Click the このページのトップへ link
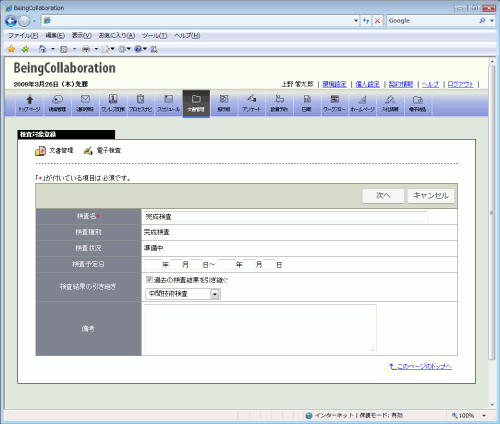 click(x=421, y=366)
